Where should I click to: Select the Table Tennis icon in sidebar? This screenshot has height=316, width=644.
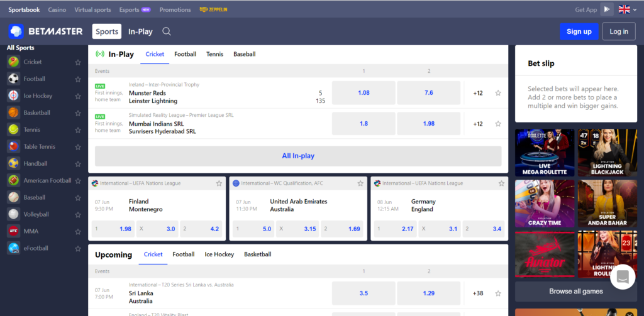14,146
